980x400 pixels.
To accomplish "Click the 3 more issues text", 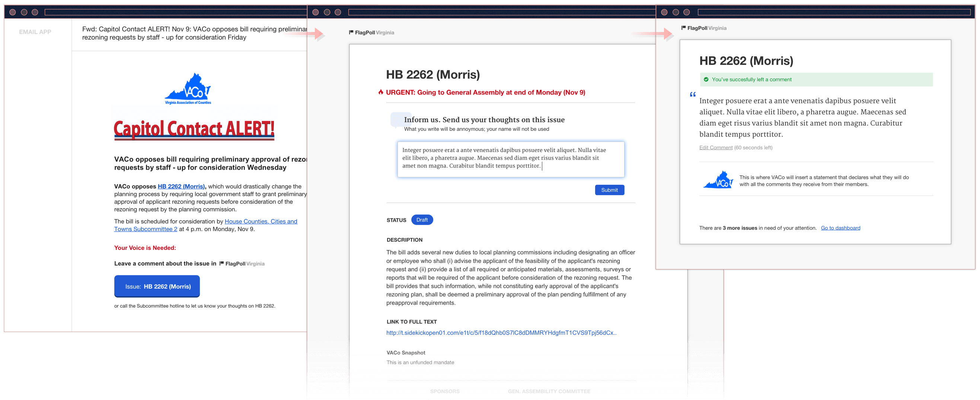I will [740, 228].
